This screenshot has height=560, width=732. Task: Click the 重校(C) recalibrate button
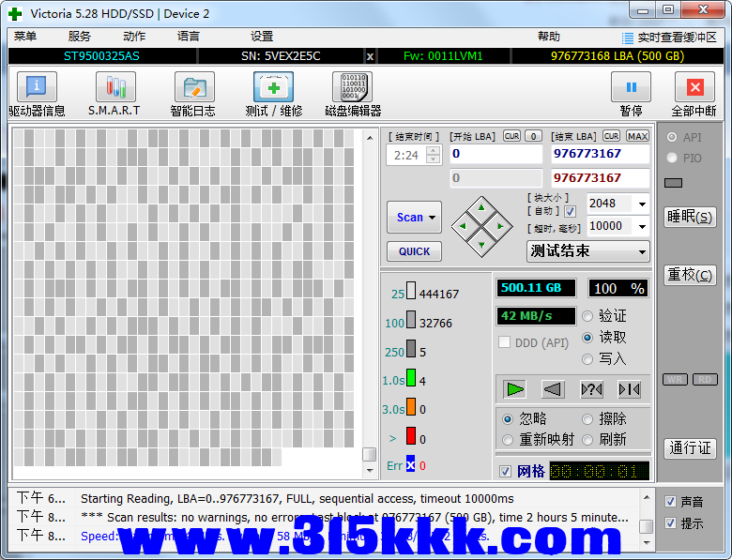click(690, 275)
